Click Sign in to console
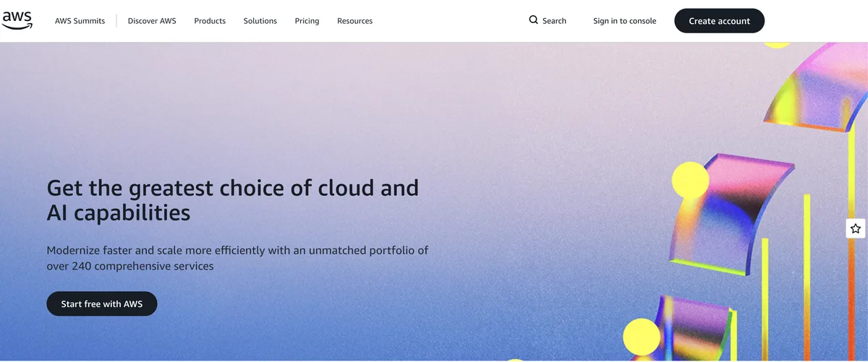This screenshot has height=362, width=868. click(x=625, y=21)
